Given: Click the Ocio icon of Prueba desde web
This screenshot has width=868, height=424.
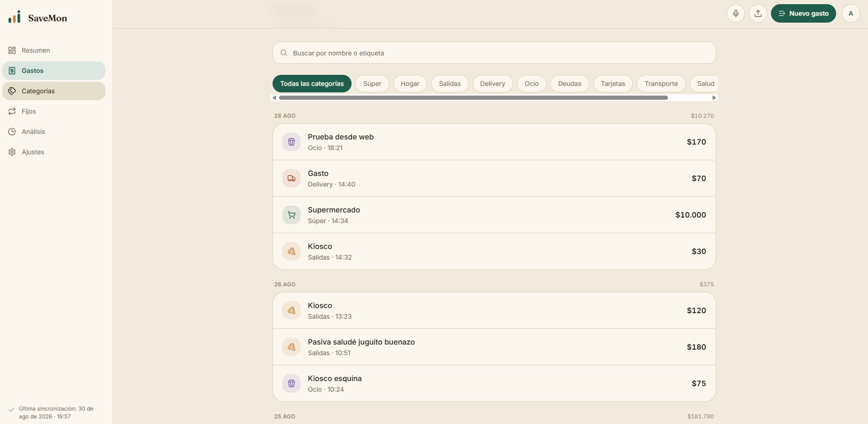Looking at the screenshot, I should coord(291,142).
